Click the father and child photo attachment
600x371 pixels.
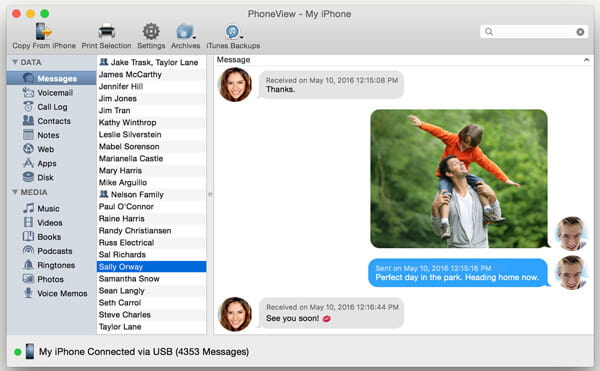(459, 179)
